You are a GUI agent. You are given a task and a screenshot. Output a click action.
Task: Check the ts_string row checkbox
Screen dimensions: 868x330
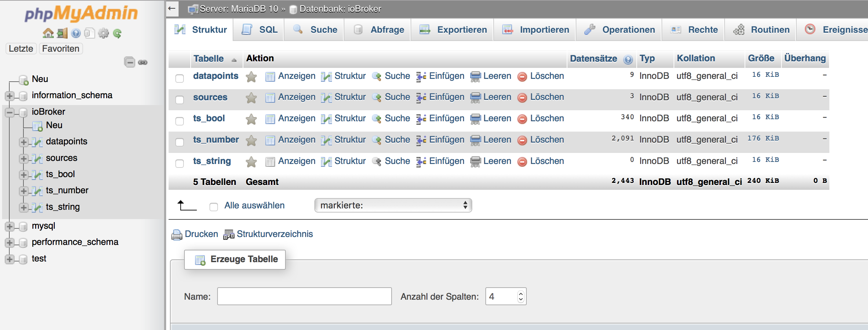tap(180, 164)
